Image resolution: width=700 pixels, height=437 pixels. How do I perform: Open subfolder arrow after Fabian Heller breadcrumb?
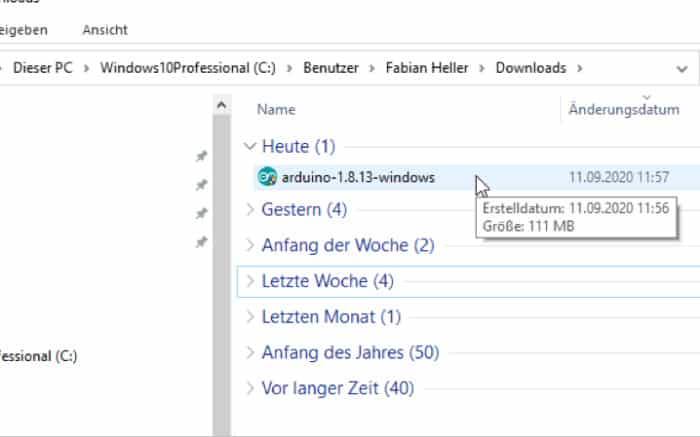point(482,68)
